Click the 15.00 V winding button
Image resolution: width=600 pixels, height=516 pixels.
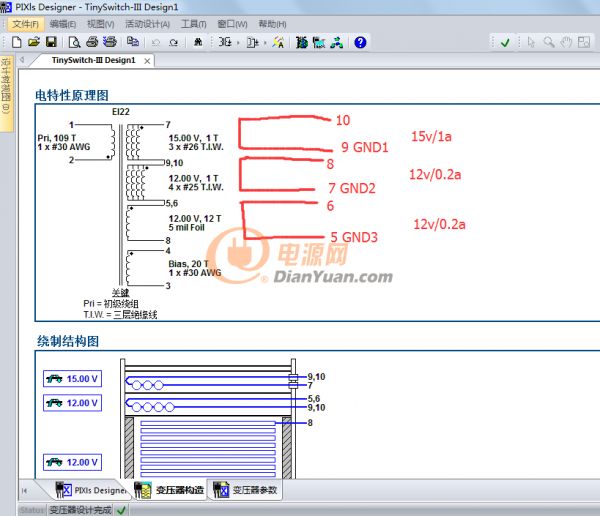(x=72, y=379)
